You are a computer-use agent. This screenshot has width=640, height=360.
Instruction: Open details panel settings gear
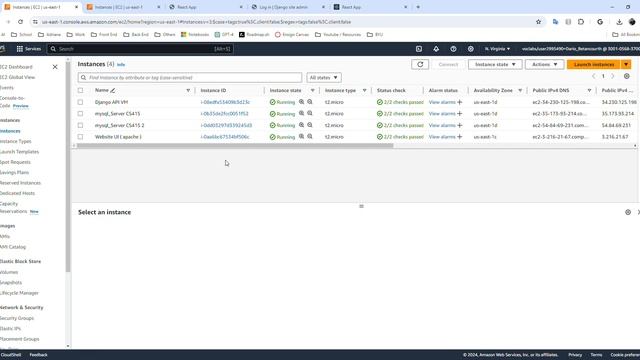(x=628, y=212)
